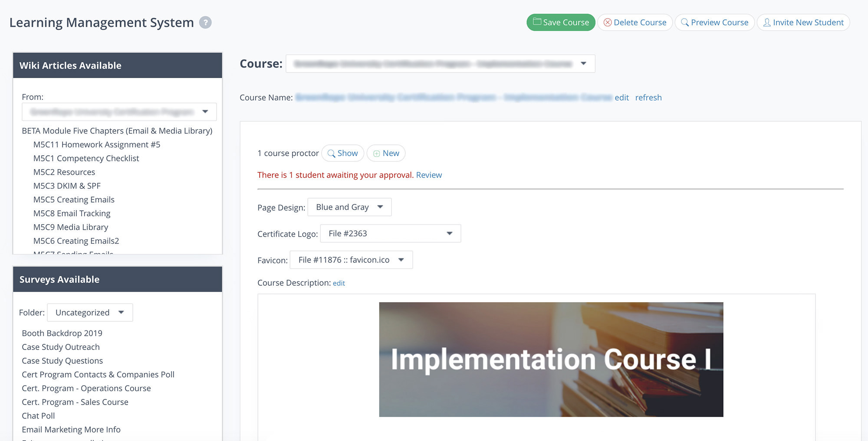Select Chat Poll survey
Viewport: 868px width, 441px height.
(x=38, y=416)
